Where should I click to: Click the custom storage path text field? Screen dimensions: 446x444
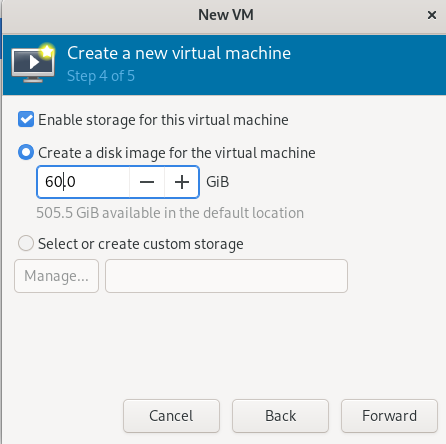[226, 276]
